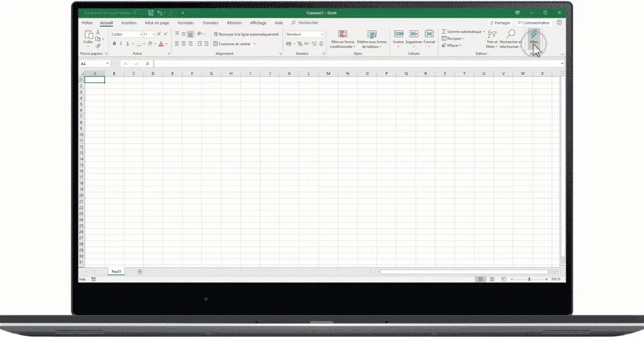
Task: Click Fusionner et centrer button
Action: click(232, 44)
